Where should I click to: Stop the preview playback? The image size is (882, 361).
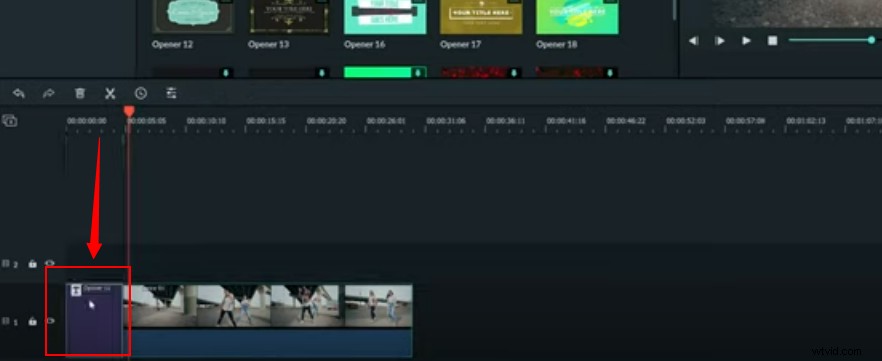click(x=773, y=40)
